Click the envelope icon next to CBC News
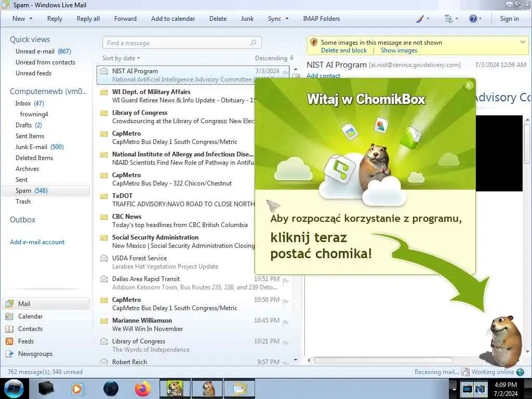532x399 pixels. pyautogui.click(x=104, y=217)
